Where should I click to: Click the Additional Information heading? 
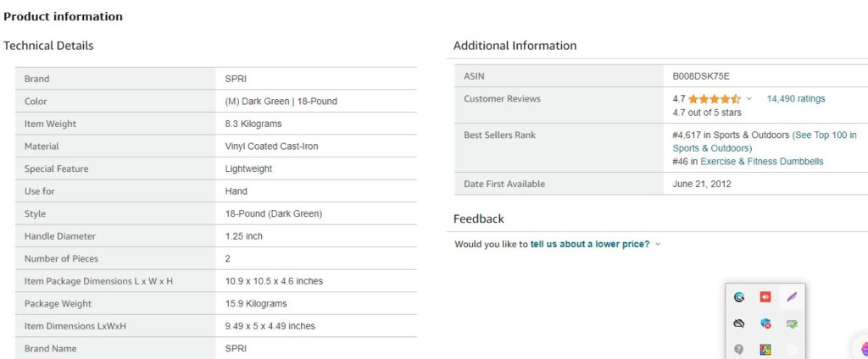pyautogui.click(x=515, y=46)
